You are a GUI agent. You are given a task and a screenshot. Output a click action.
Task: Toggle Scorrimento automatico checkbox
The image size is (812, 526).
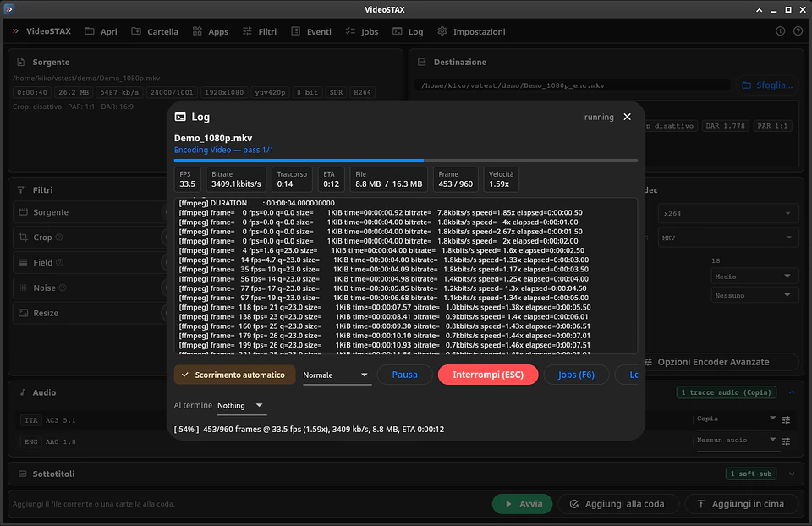[234, 375]
